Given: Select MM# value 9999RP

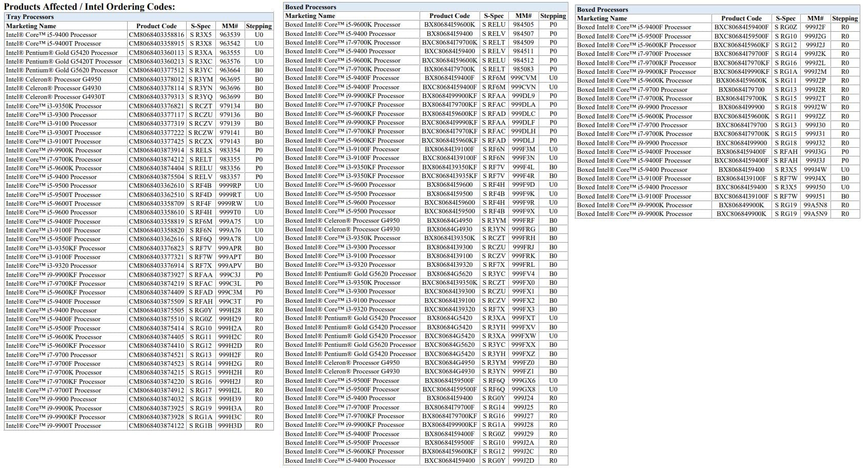Looking at the screenshot, I should (230, 186).
